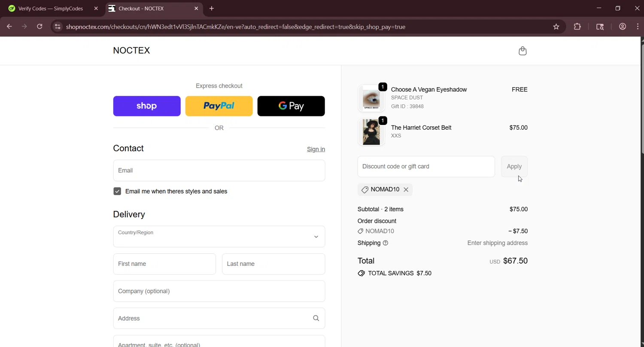This screenshot has width=644, height=347.
Task: Click the browser back arrow
Action: (x=9, y=27)
